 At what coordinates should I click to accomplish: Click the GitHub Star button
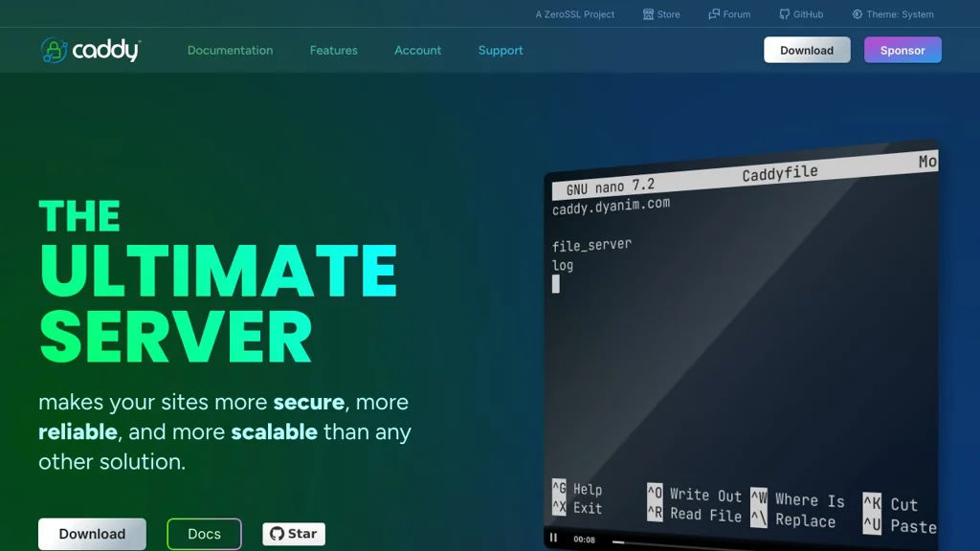tap(294, 534)
